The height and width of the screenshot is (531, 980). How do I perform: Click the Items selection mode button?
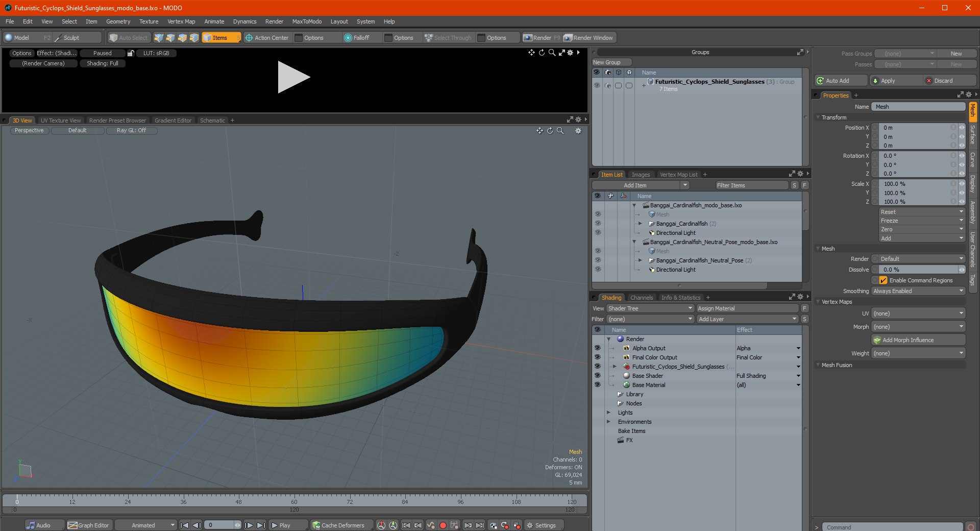[221, 38]
